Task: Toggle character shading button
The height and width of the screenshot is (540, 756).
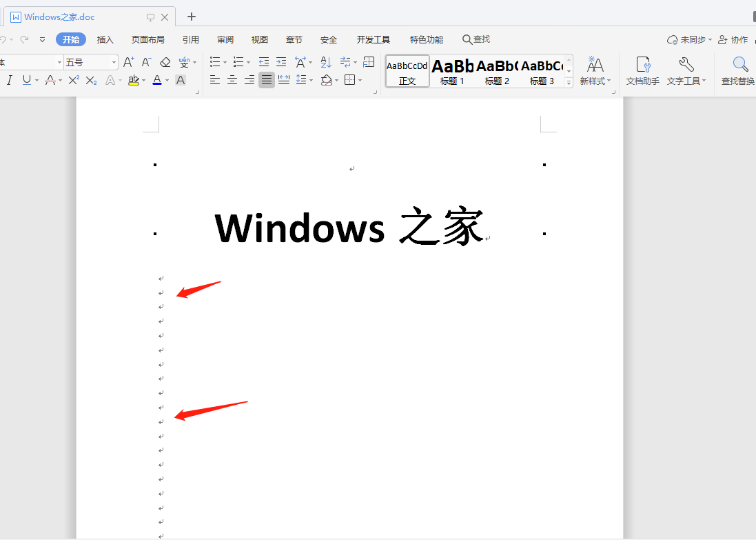Action: click(181, 80)
